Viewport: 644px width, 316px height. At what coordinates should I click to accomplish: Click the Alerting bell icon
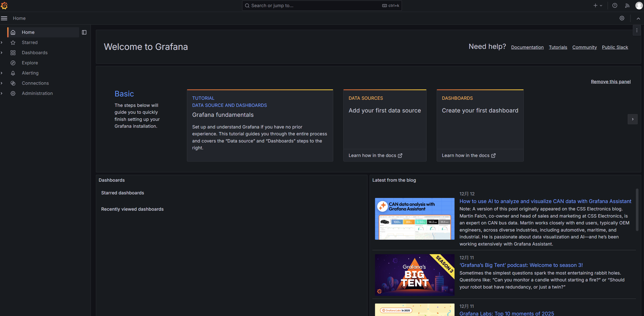pyautogui.click(x=13, y=73)
